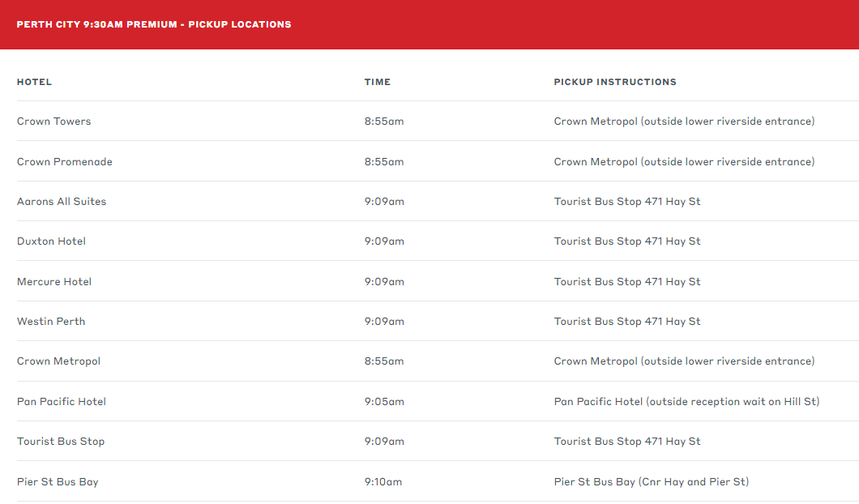
Task: Click the Crown Towers hotel name
Action: coord(53,121)
